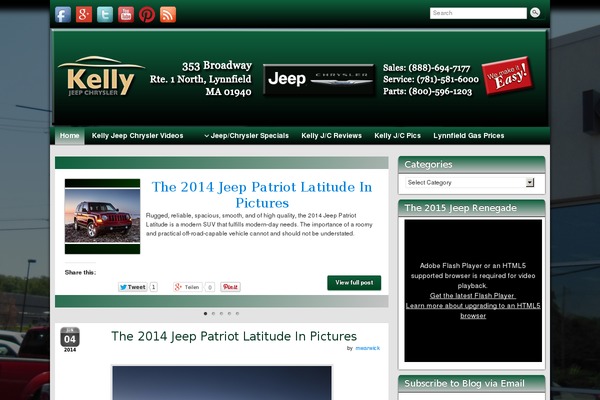Open the Twitter social icon
The width and height of the screenshot is (600, 400).
point(105,15)
